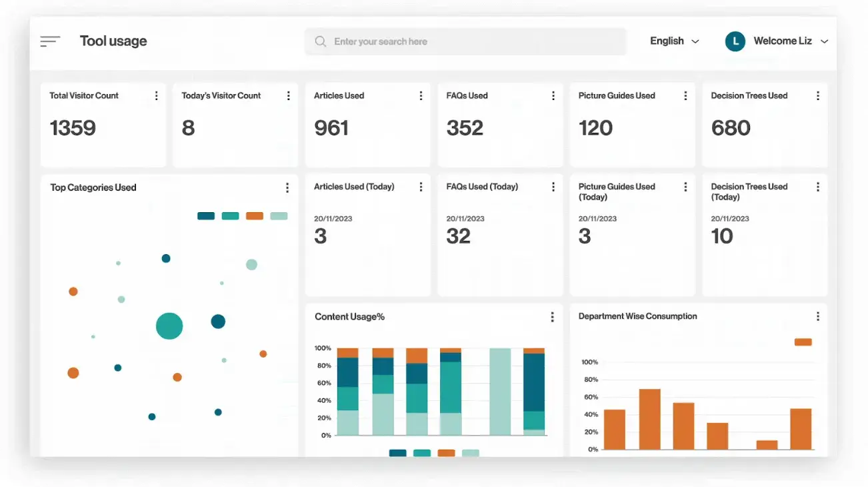Open the Top Categories Used options menu
The height and width of the screenshot is (487, 868).
click(287, 187)
